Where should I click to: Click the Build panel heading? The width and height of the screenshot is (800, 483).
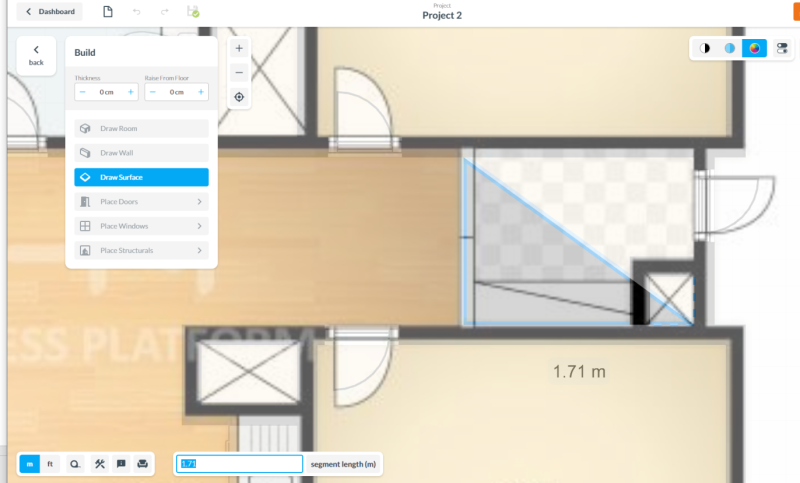[x=85, y=53]
